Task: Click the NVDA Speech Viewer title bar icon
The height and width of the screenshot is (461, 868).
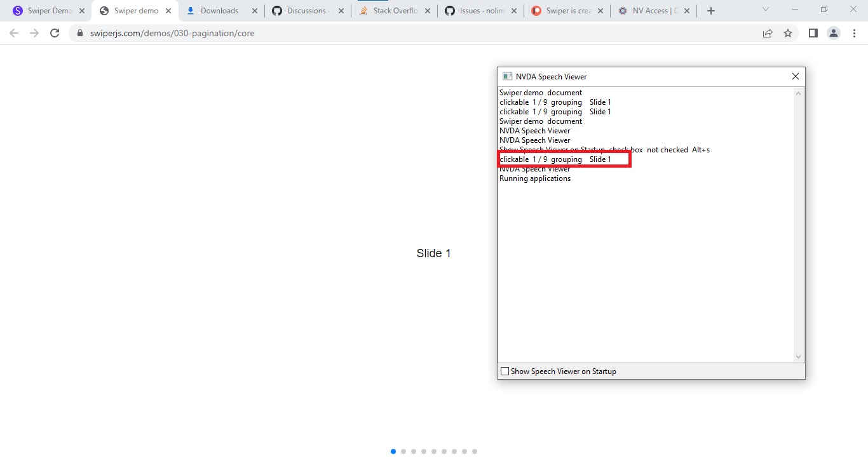Action: (507, 76)
